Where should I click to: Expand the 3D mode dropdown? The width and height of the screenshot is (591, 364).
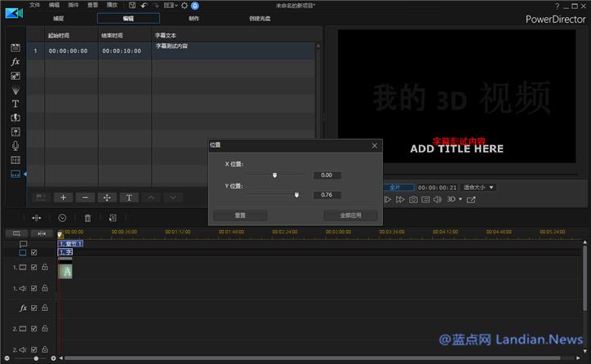tap(460, 199)
